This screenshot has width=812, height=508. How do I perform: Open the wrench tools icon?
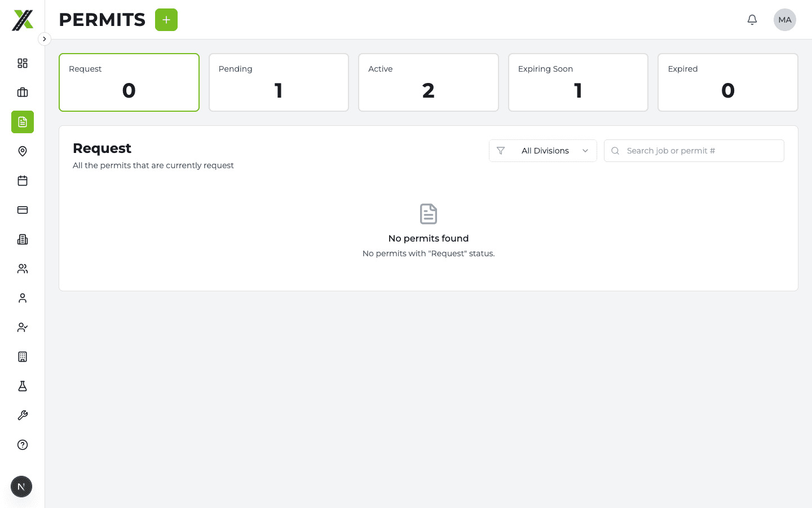click(x=23, y=415)
